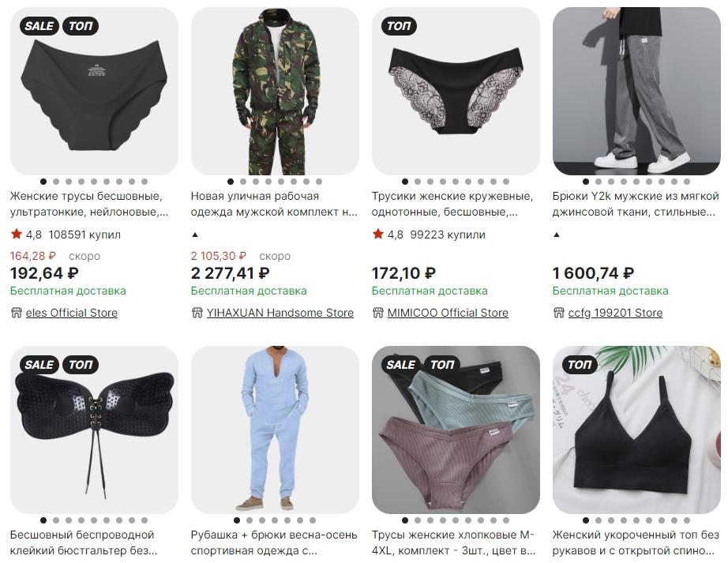728x563 pixels.
Task: Click the red star rating of lace panties
Action: coord(378,234)
